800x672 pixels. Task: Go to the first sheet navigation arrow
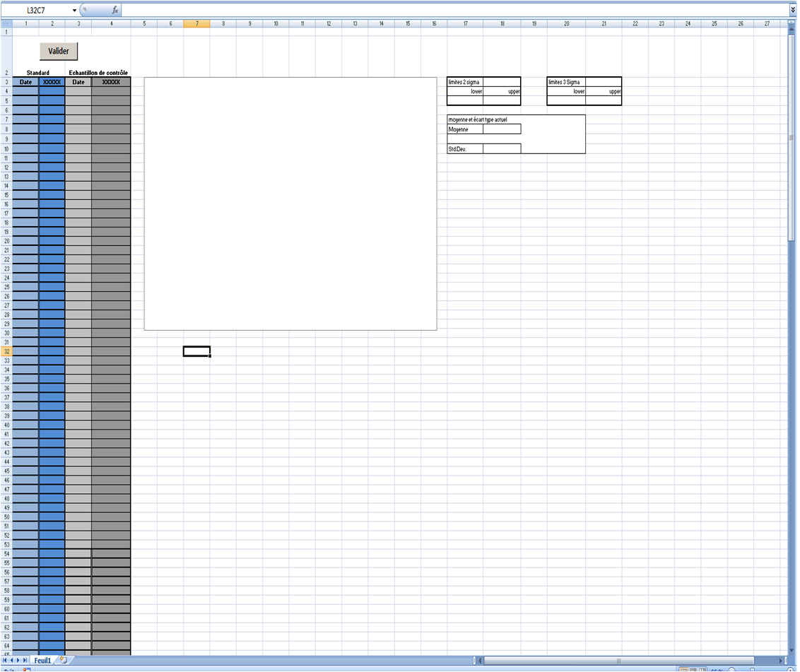5,660
